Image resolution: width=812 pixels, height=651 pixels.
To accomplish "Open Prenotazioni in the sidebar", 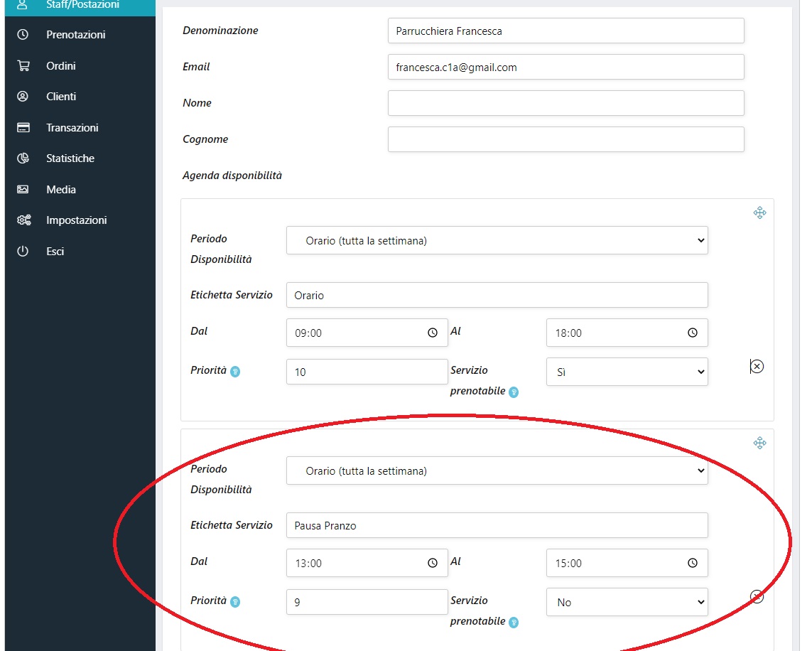I will [x=75, y=35].
